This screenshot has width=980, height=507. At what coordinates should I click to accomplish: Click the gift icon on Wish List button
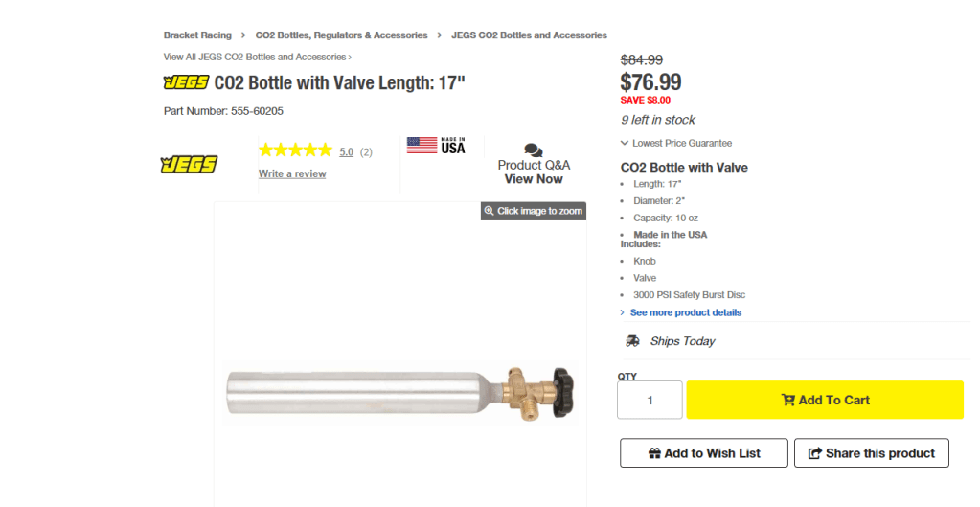pyautogui.click(x=654, y=453)
